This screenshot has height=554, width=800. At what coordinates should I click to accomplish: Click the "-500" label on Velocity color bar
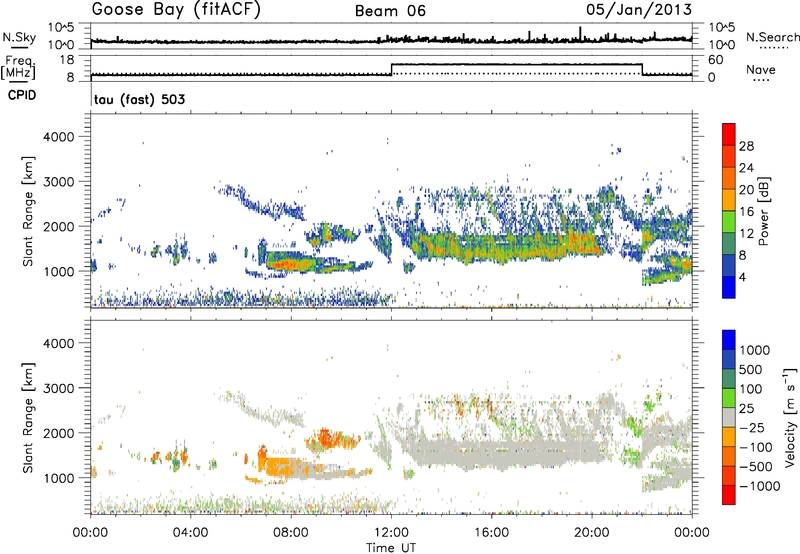point(756,467)
